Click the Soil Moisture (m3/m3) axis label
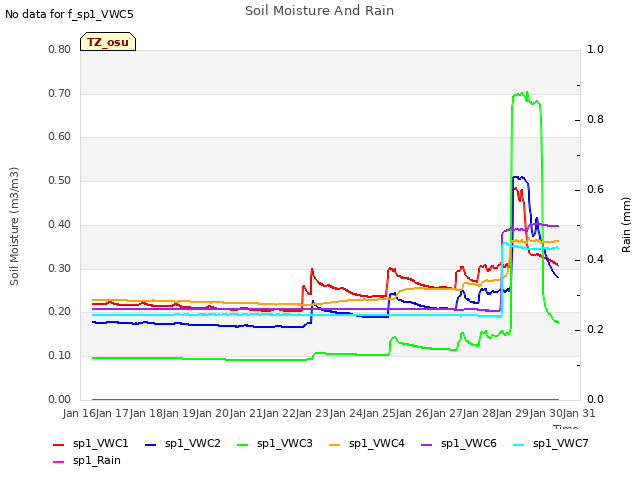 (14, 226)
